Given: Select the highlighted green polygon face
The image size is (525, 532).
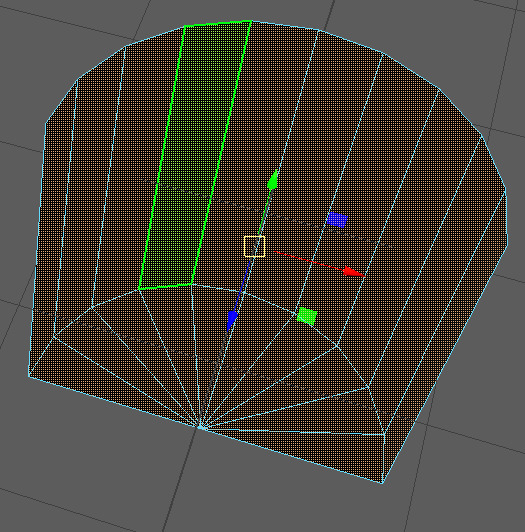Looking at the screenshot, I should (195, 154).
